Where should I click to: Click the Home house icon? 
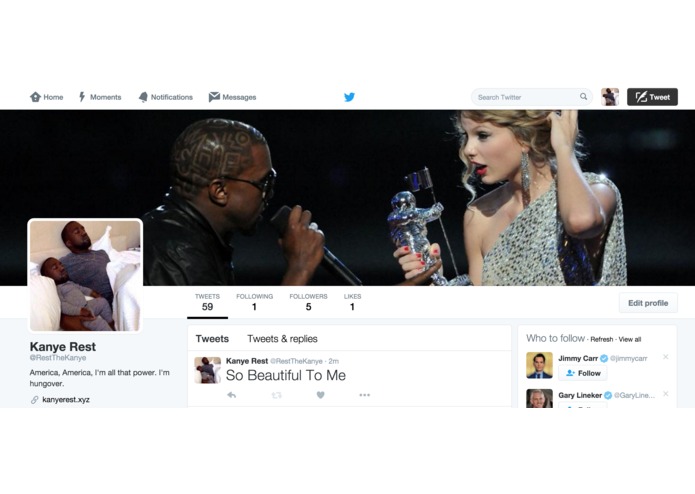coord(35,97)
